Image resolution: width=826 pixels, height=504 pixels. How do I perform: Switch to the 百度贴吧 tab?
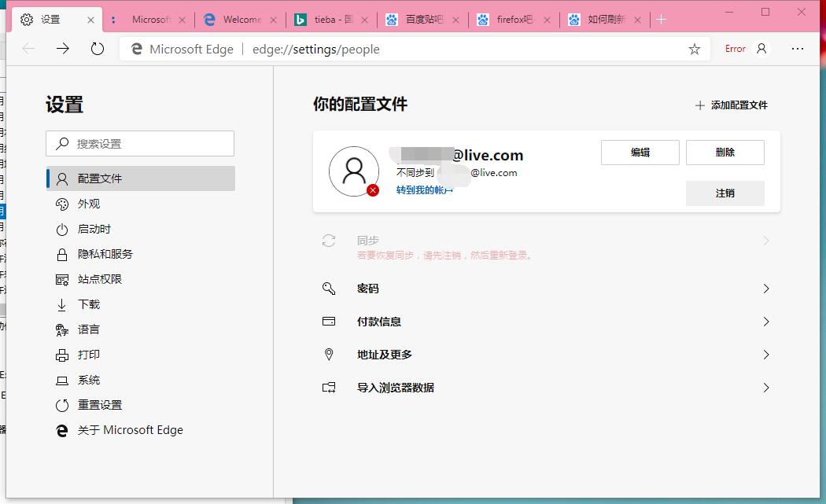point(423,20)
